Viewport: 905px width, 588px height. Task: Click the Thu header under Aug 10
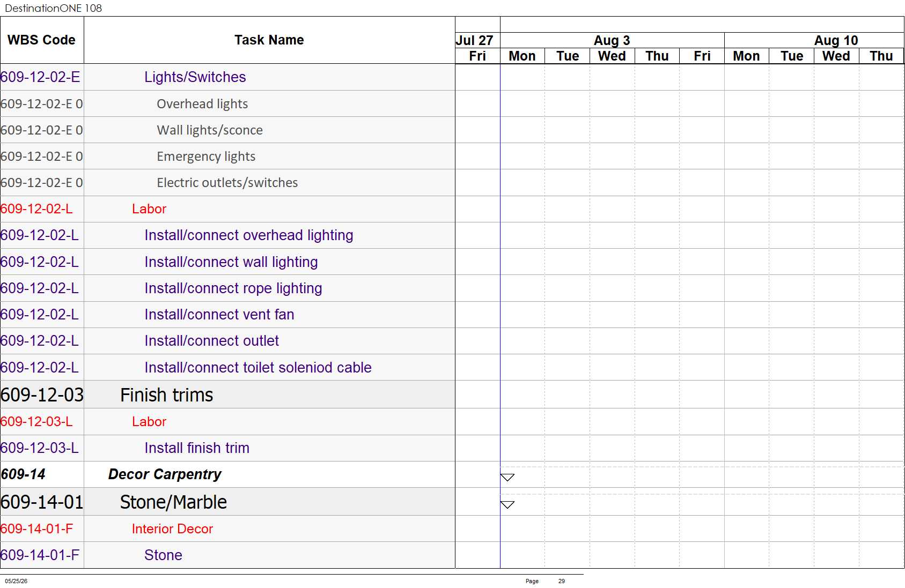tap(881, 56)
